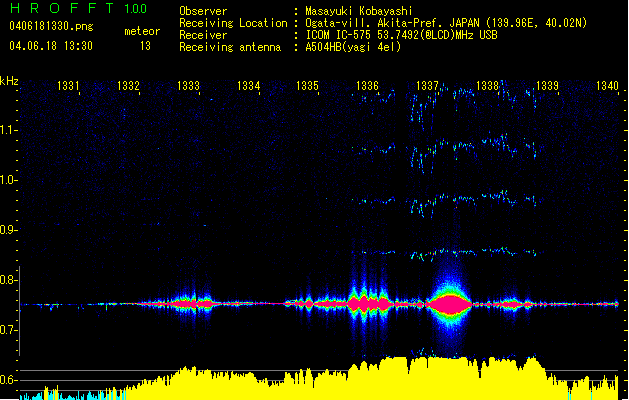Click the large meteor echo burst near 1337
This screenshot has width=629, height=400.
pyautogui.click(x=450, y=304)
